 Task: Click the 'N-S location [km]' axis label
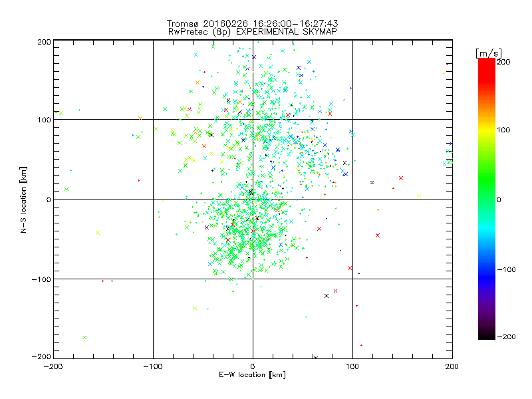tap(23, 199)
